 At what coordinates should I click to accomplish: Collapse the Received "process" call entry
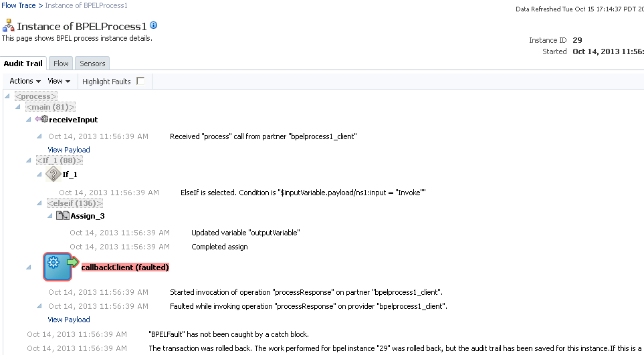coord(39,136)
